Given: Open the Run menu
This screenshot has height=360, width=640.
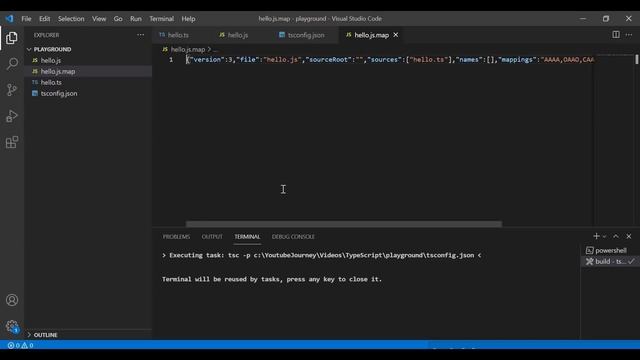Looking at the screenshot, I should [136, 19].
